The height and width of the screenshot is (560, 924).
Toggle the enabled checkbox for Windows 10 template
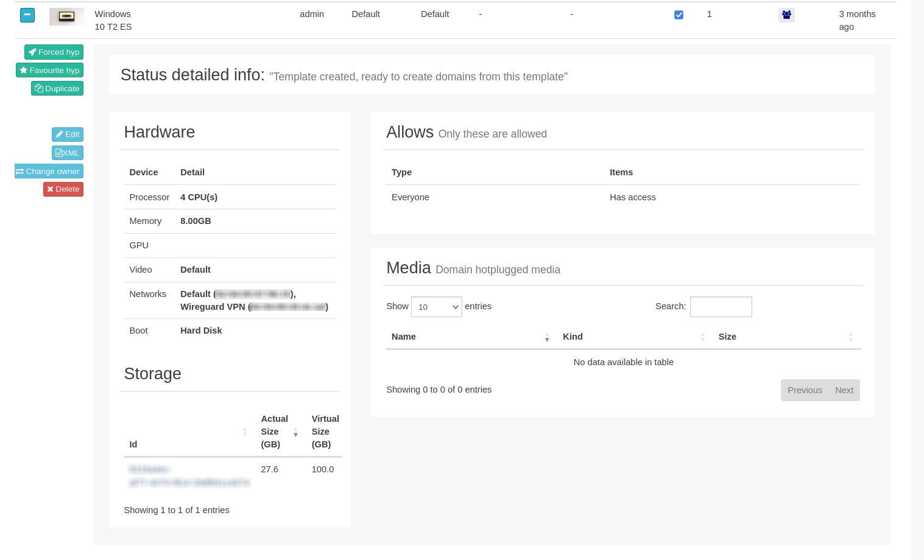[679, 15]
